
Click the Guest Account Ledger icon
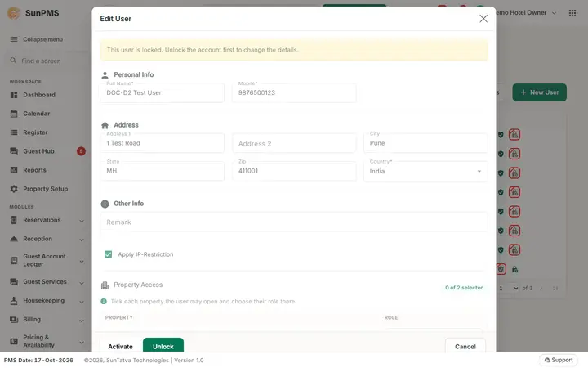pyautogui.click(x=14, y=260)
